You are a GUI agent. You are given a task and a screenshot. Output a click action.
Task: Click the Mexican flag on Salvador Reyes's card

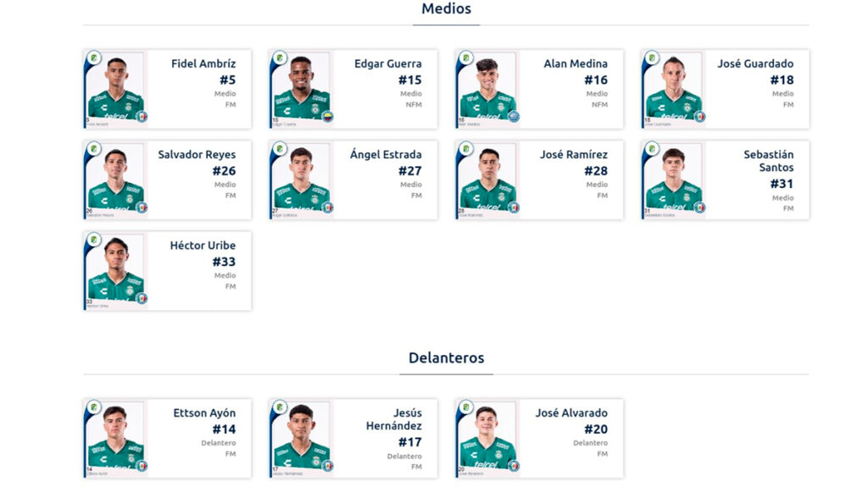tap(142, 208)
